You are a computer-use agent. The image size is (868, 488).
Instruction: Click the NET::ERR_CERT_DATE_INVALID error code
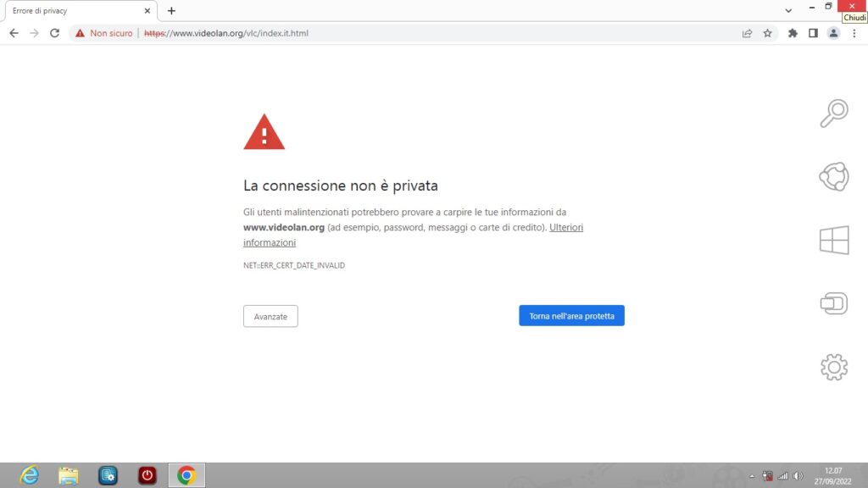click(294, 265)
